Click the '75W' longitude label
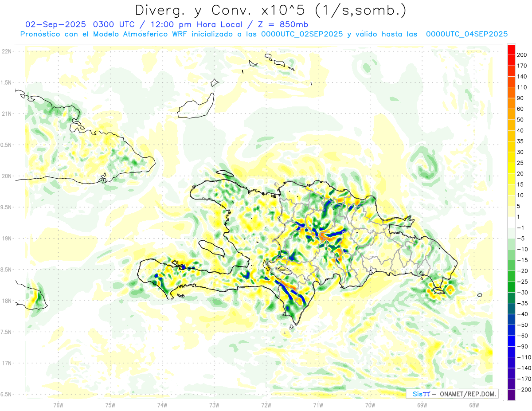This screenshot has height=411, width=532. point(110,405)
